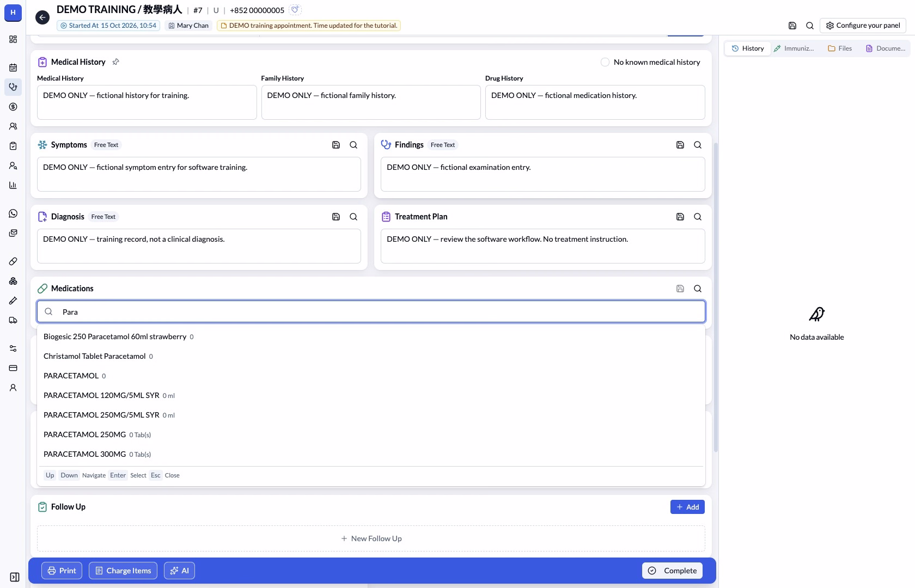The image size is (915, 588).
Task: Collapse the sidebar using bottom panel icon
Action: pyautogui.click(x=15, y=577)
